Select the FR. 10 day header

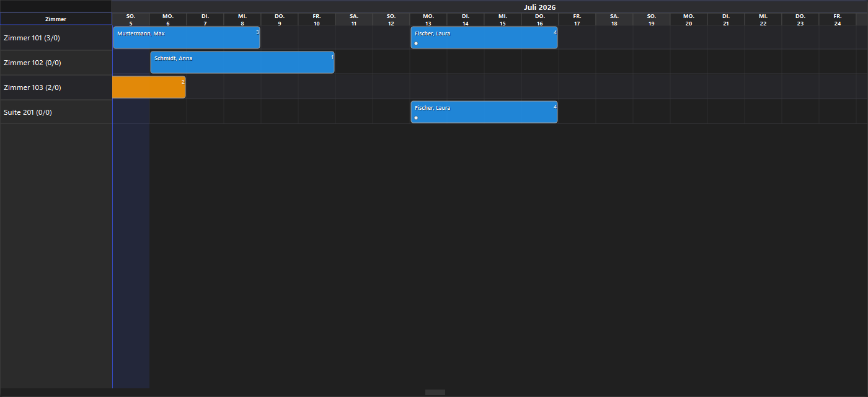point(317,19)
